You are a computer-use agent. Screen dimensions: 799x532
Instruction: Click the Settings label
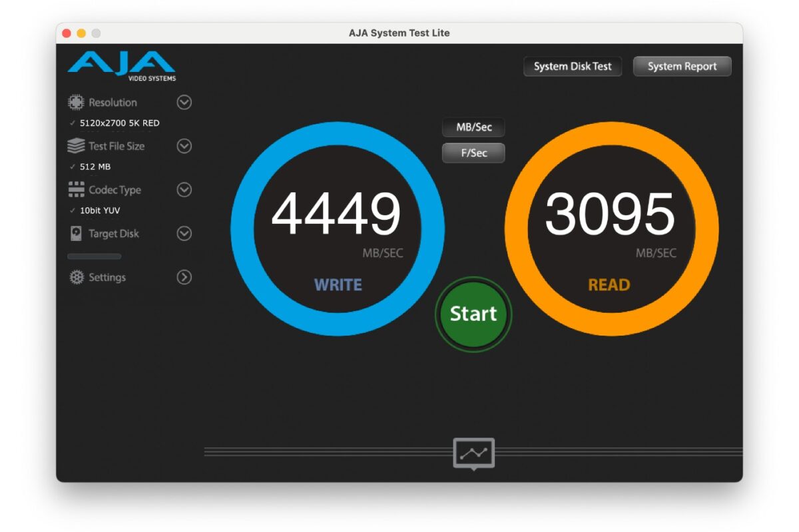[107, 278]
